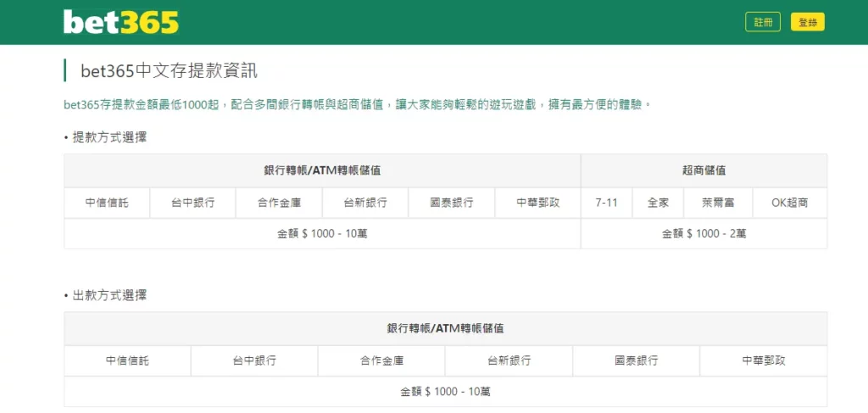Viewport: 868px width, 413px height.
Task: Click the bet365 logo
Action: click(120, 22)
